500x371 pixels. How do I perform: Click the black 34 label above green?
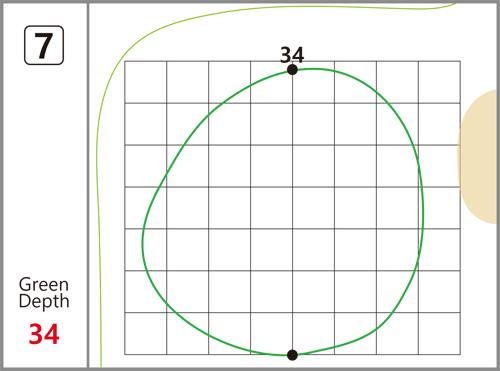point(292,55)
